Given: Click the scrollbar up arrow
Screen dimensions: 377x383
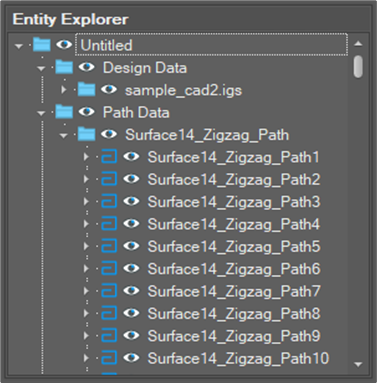Looking at the screenshot, I should pyautogui.click(x=358, y=44).
